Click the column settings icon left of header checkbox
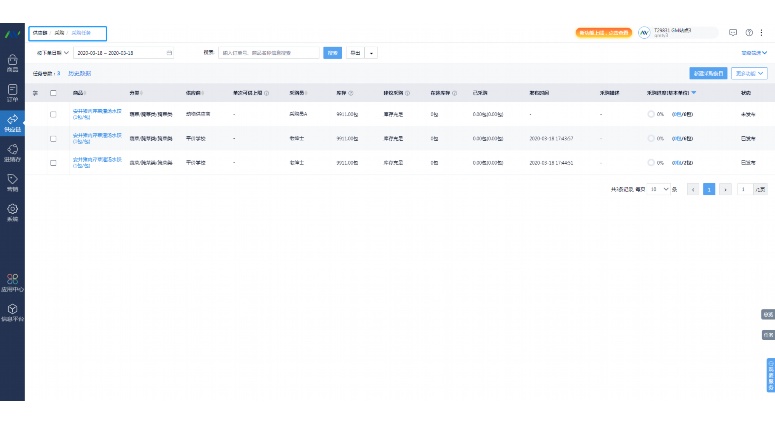 35,93
